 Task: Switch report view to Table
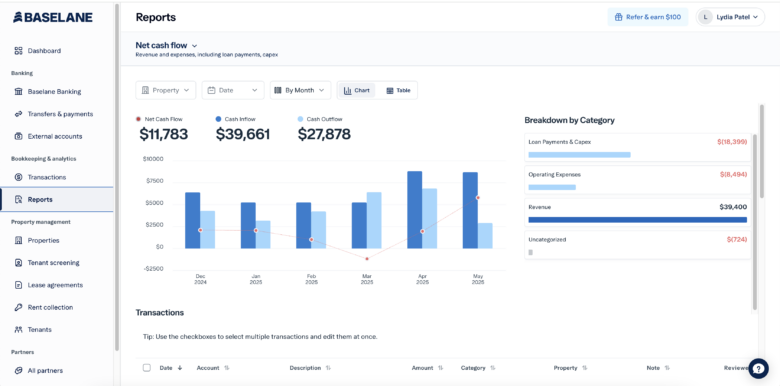click(398, 91)
